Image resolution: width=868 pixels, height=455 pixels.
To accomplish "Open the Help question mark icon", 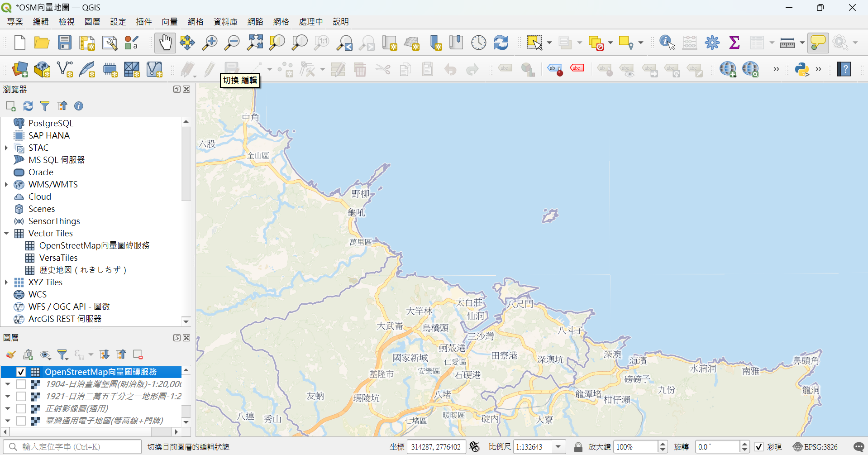I will (844, 69).
